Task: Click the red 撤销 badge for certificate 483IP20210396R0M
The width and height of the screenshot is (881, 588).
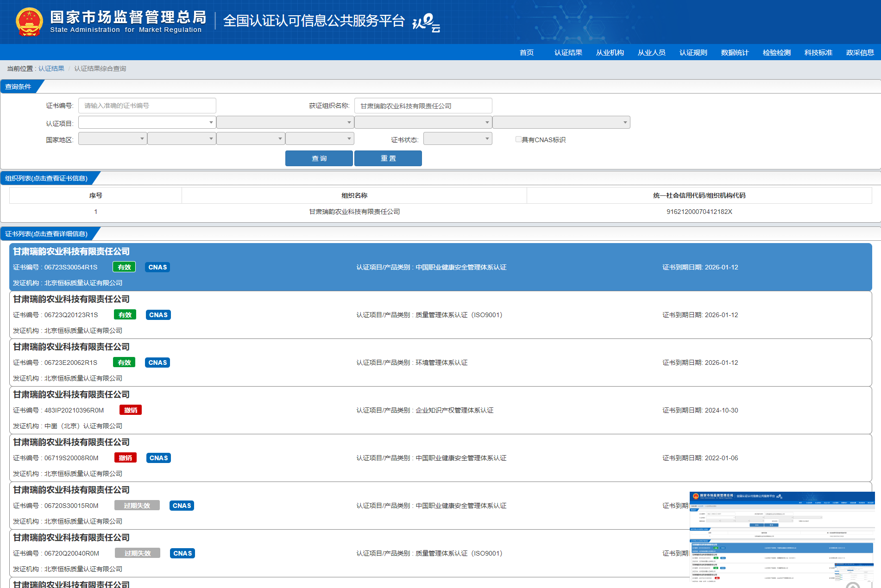Action: click(131, 410)
